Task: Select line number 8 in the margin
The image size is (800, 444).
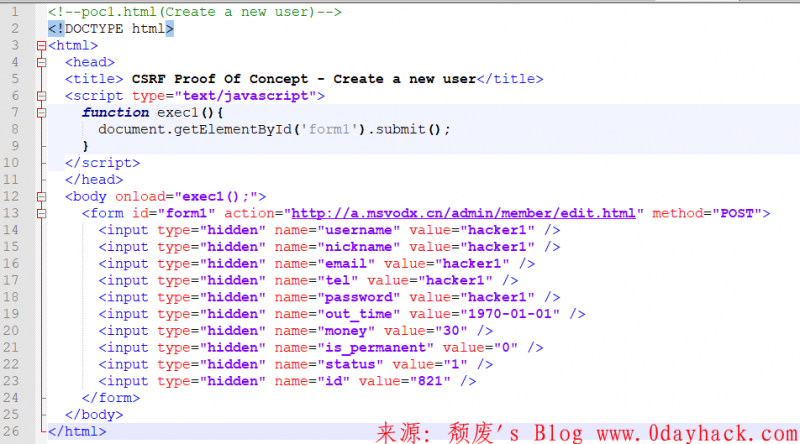Action: tap(15, 129)
